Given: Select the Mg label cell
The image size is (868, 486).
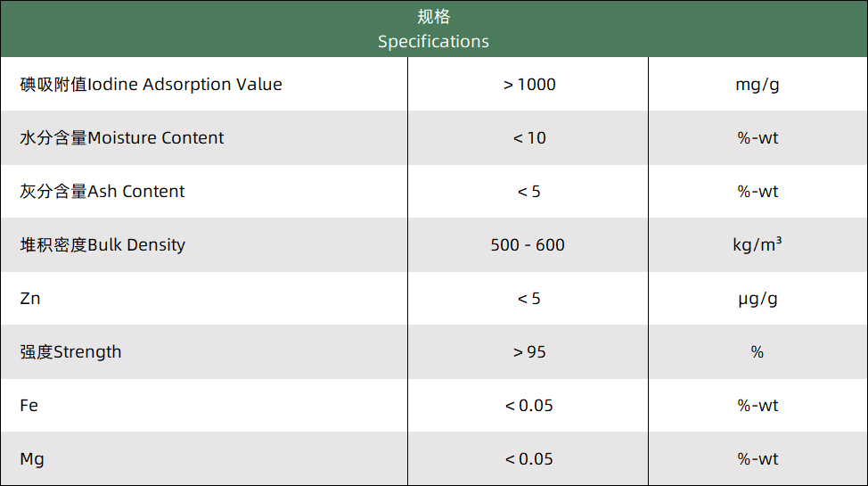Looking at the screenshot, I should pos(32,459).
